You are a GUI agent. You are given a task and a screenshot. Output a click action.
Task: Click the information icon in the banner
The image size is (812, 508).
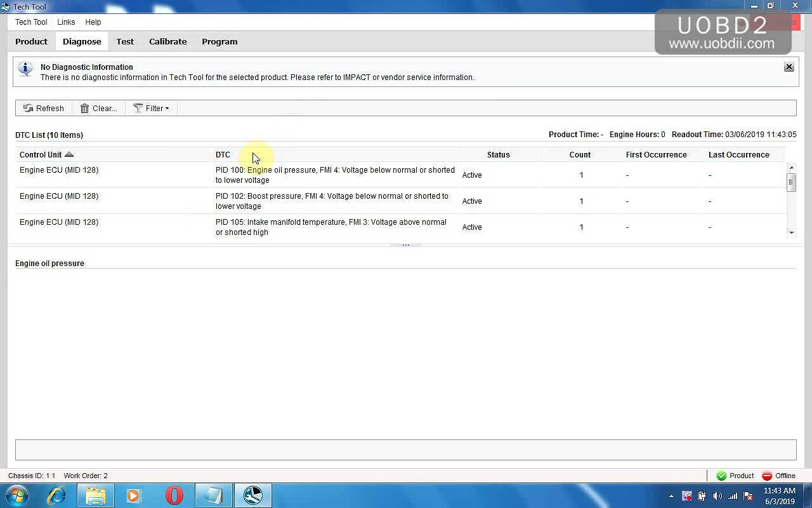click(25, 69)
